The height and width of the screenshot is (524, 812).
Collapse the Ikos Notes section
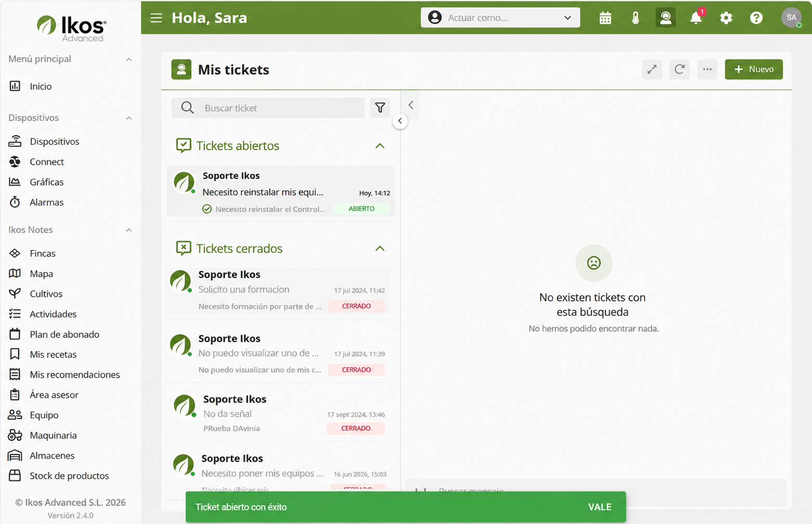pyautogui.click(x=128, y=230)
